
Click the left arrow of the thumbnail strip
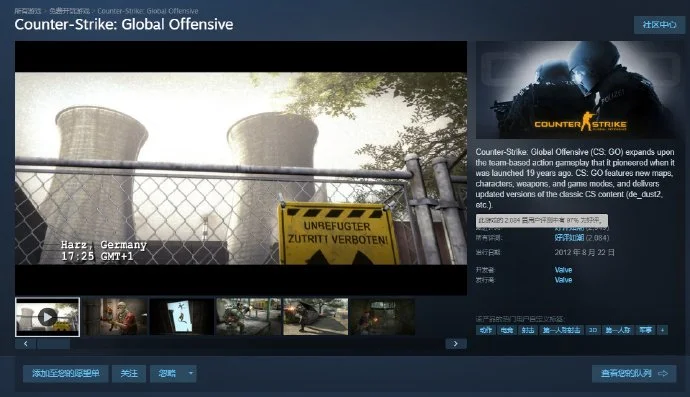coord(26,344)
